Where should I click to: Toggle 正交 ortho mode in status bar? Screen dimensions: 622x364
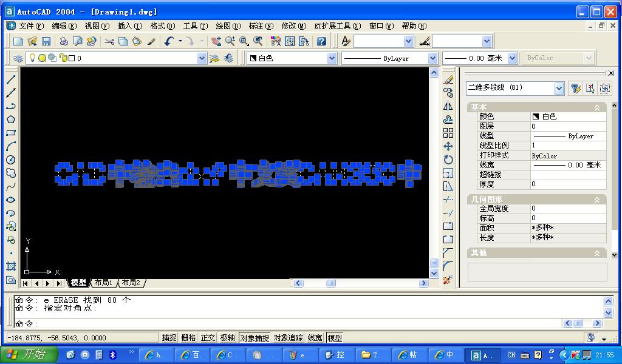pos(208,338)
